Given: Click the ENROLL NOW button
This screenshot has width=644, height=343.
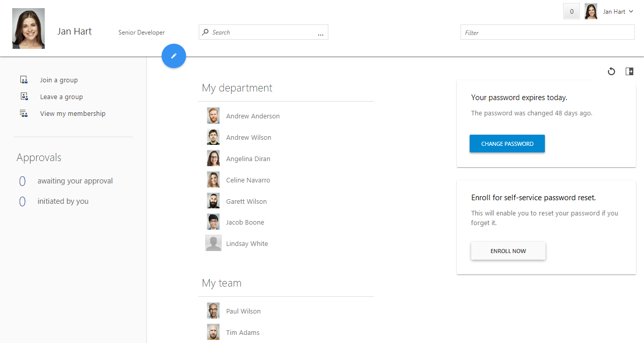Looking at the screenshot, I should tap(508, 251).
